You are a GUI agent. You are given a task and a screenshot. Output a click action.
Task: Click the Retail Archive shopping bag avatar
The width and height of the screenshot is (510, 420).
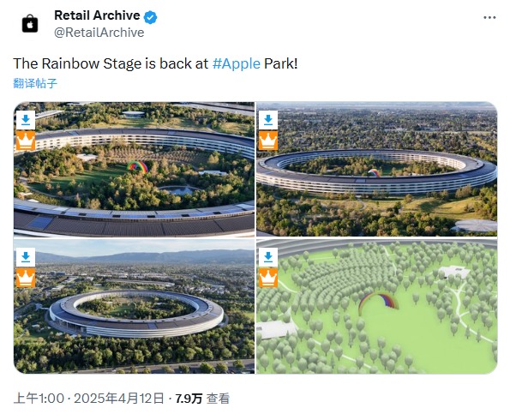pyautogui.click(x=30, y=24)
